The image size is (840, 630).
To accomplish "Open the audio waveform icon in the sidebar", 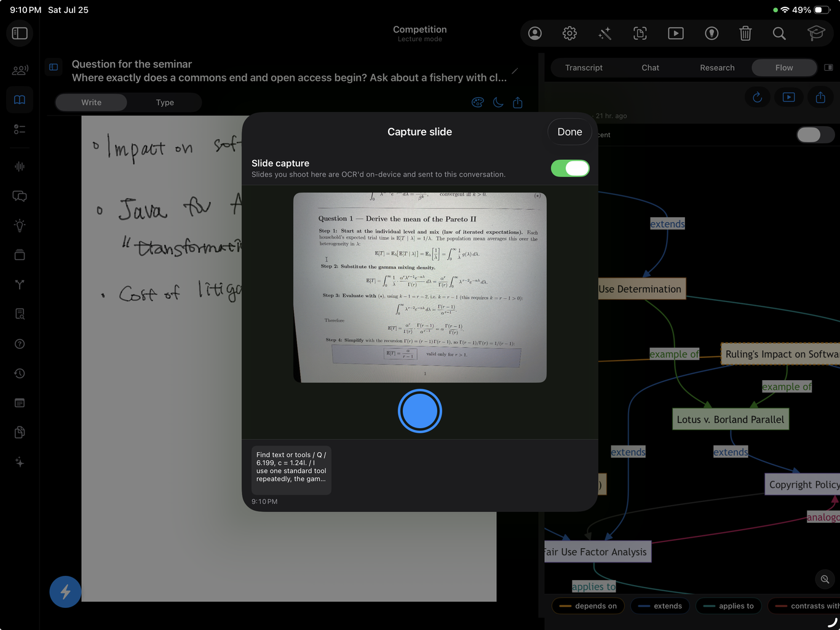I will [20, 166].
